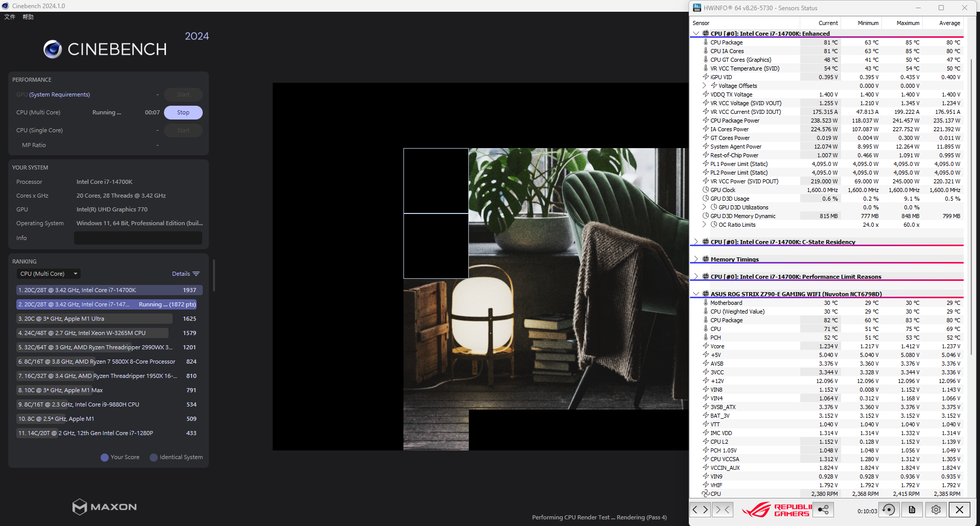
Task: Click the HWiNFO title bar app icon
Action: pos(697,8)
